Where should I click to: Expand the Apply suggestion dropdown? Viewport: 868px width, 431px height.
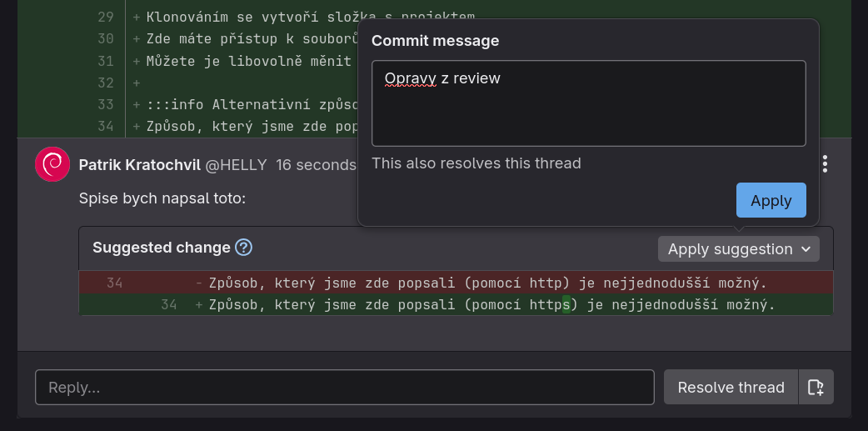[738, 248]
